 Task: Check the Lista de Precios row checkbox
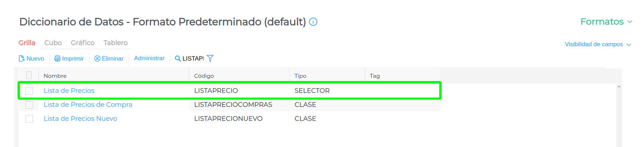click(29, 91)
